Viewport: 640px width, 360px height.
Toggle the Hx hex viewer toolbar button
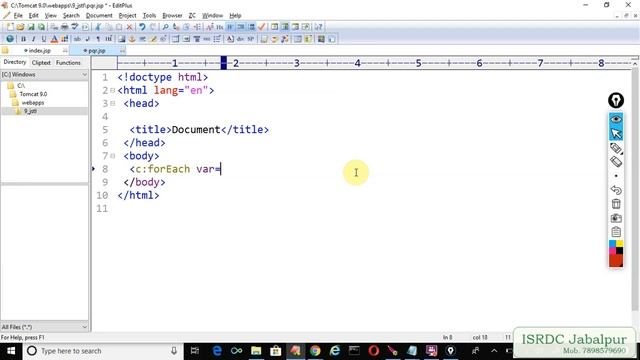pos(220,27)
